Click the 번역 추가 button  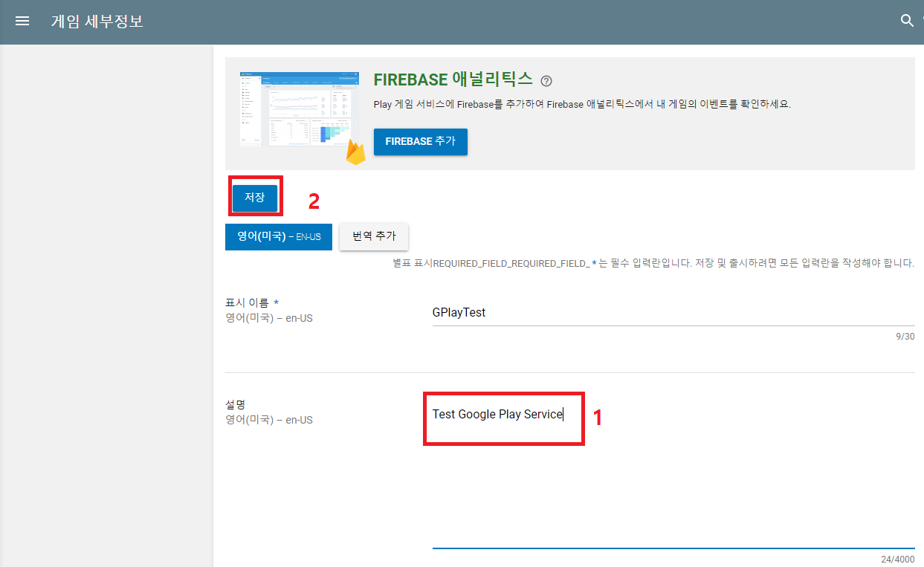point(374,236)
